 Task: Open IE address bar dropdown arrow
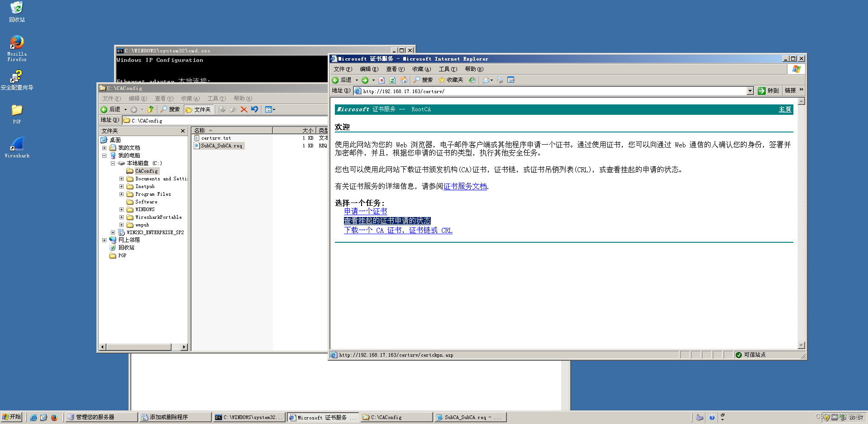click(x=750, y=91)
